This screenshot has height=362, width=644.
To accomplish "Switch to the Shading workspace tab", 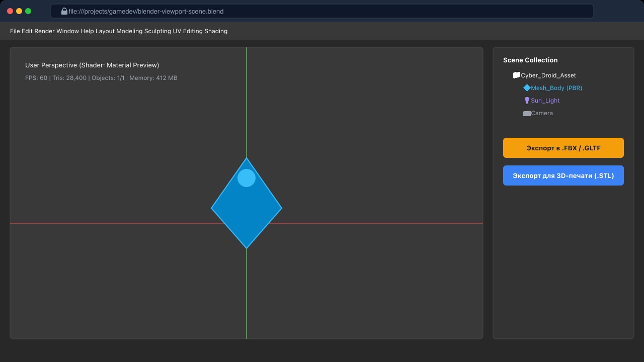I will 216,31.
